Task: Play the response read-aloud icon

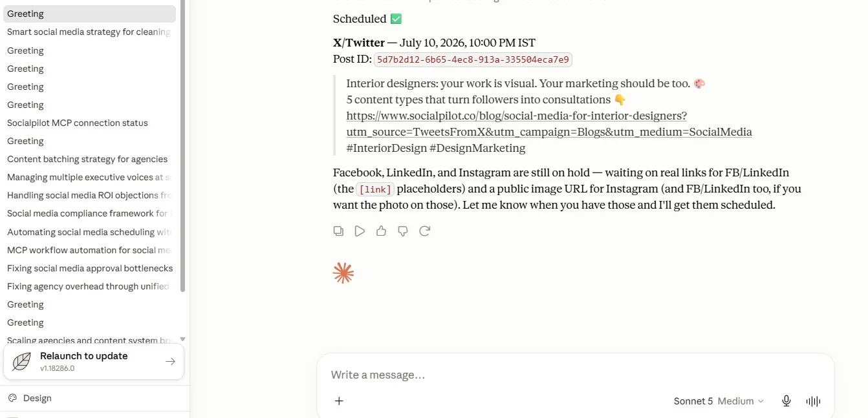Action: coord(360,231)
